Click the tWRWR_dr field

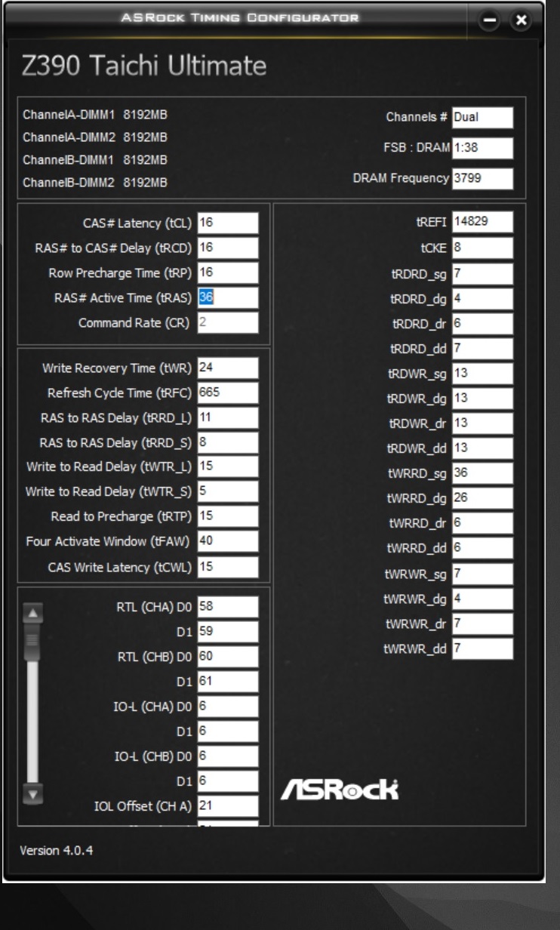pyautogui.click(x=483, y=624)
